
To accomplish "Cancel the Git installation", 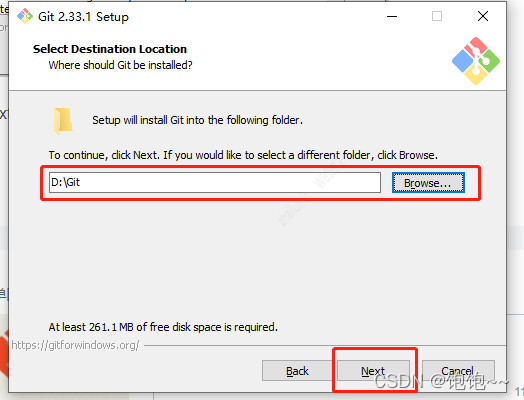I will [458, 371].
